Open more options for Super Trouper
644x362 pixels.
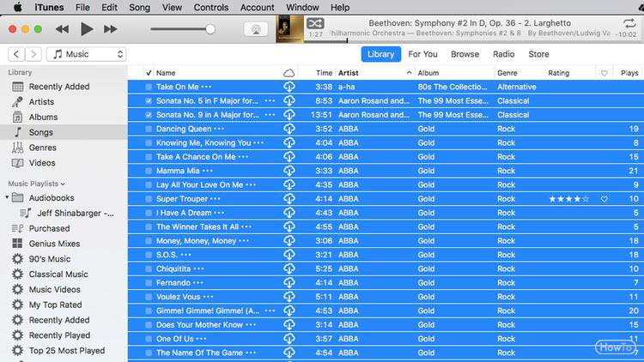pyautogui.click(x=216, y=199)
